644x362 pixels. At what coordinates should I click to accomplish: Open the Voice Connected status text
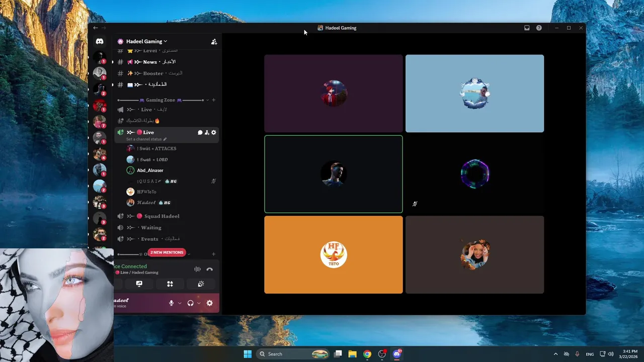(130, 266)
